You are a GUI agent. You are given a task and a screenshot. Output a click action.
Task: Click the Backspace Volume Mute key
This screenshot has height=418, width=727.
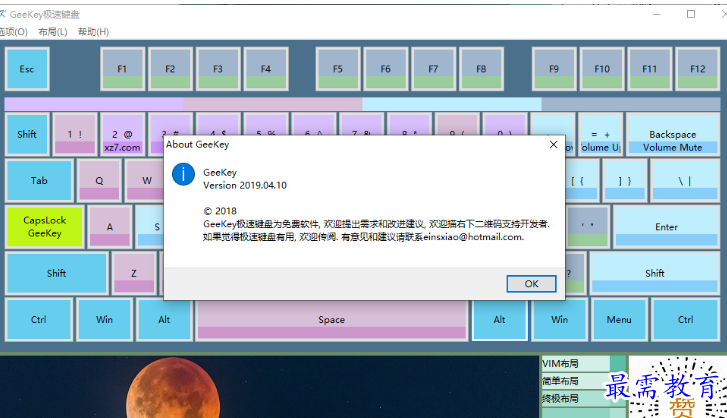672,134
